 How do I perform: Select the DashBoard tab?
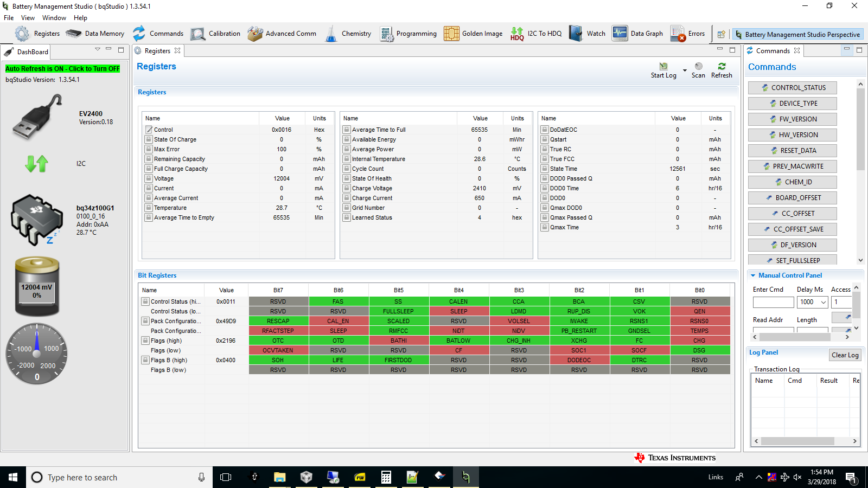click(x=27, y=52)
